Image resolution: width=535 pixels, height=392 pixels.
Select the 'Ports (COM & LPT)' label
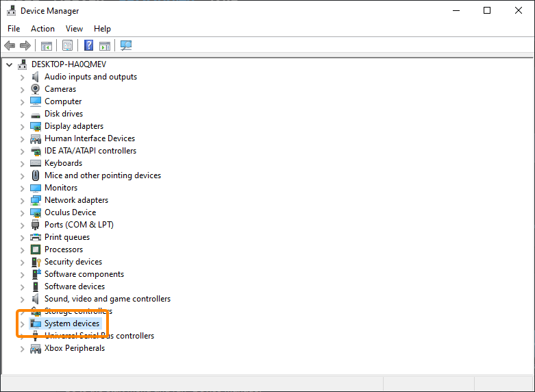(x=79, y=225)
